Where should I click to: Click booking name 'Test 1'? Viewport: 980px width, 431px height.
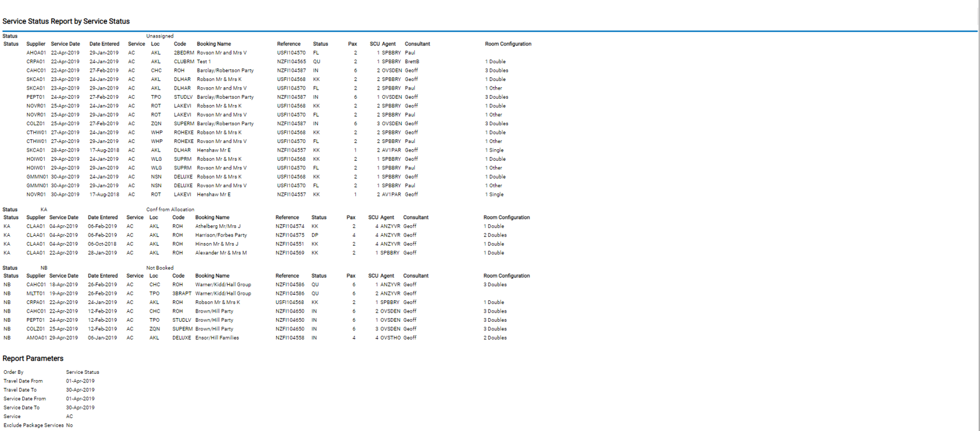click(x=204, y=61)
